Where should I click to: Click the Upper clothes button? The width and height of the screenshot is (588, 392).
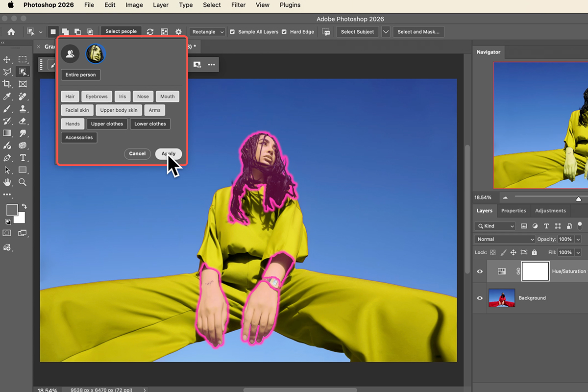point(107,124)
